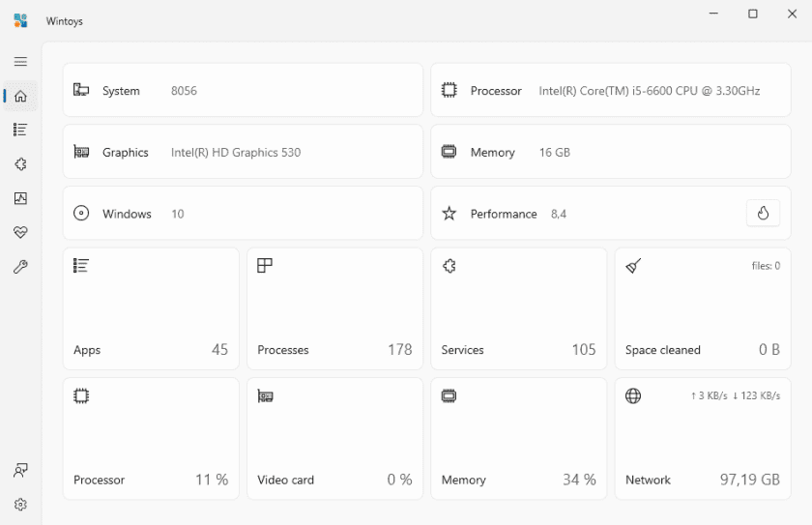This screenshot has width=812, height=525.
Task: Select the Home icon in sidebar
Action: tap(20, 96)
